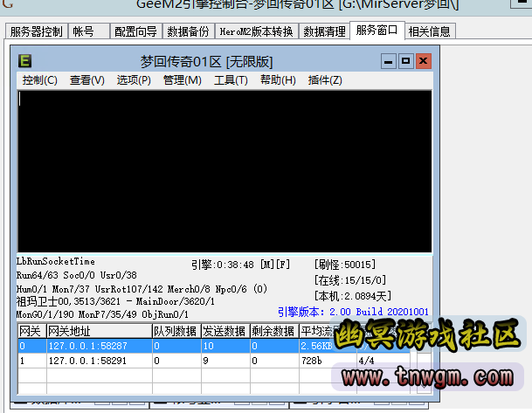Minimize the 梦回传奇01区 window
The image size is (532, 413).
388,61
